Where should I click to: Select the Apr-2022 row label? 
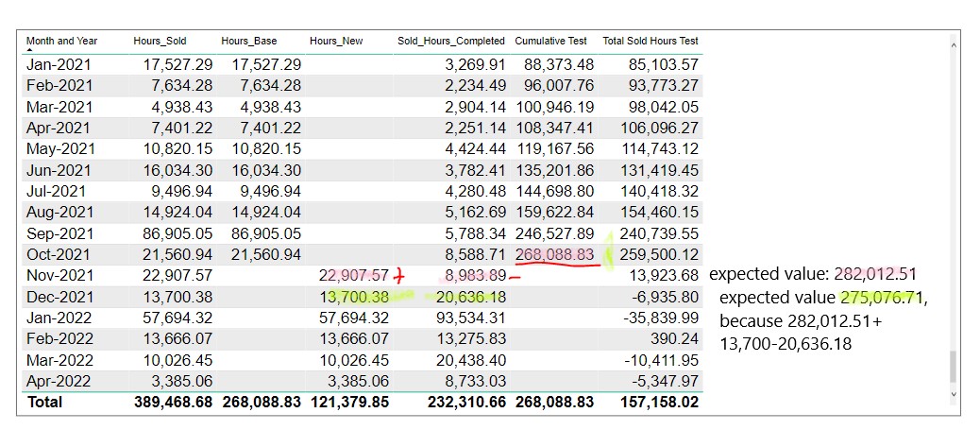pos(59,382)
